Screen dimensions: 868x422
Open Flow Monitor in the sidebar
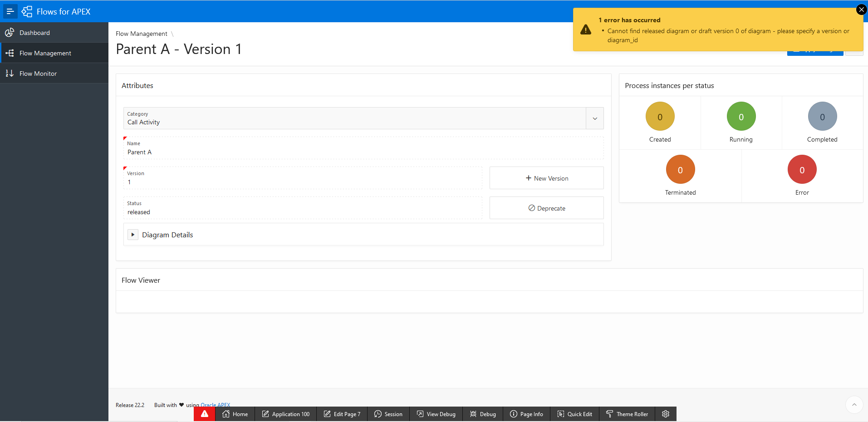point(38,73)
